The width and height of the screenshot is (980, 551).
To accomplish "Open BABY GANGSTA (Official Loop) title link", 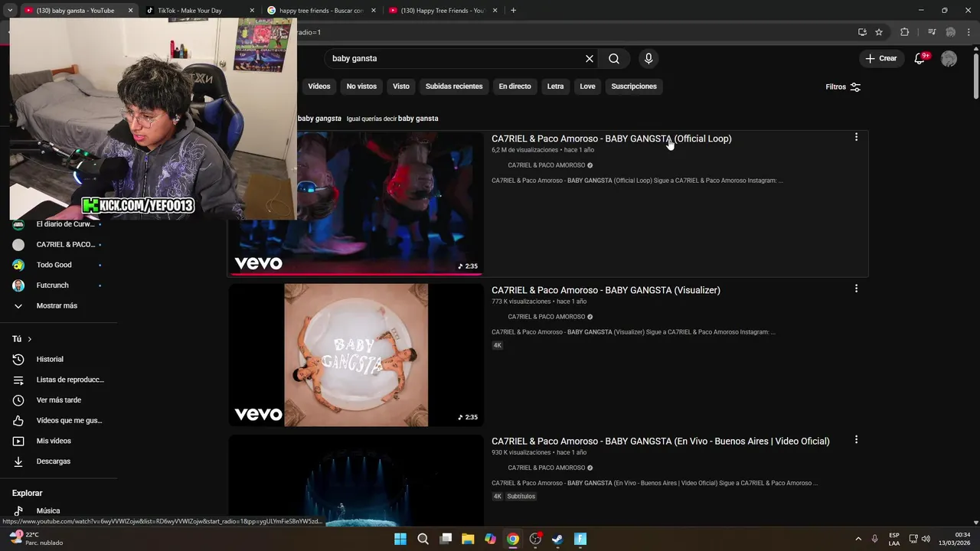I will pyautogui.click(x=611, y=139).
